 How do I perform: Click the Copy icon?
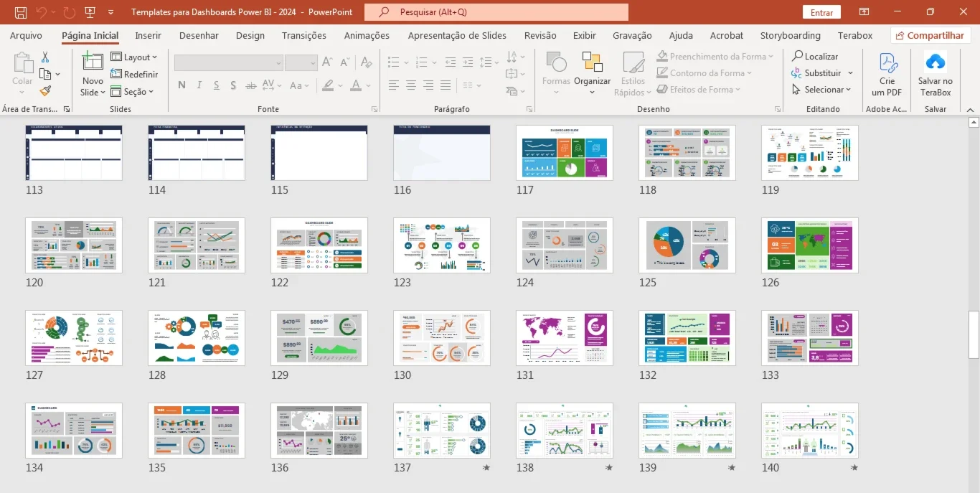45,74
